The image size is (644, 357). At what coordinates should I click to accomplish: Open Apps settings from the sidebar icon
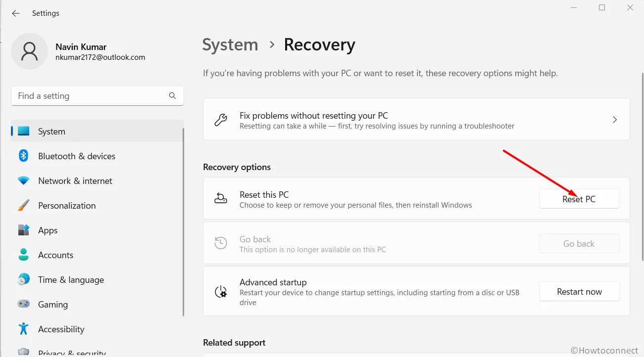click(24, 230)
